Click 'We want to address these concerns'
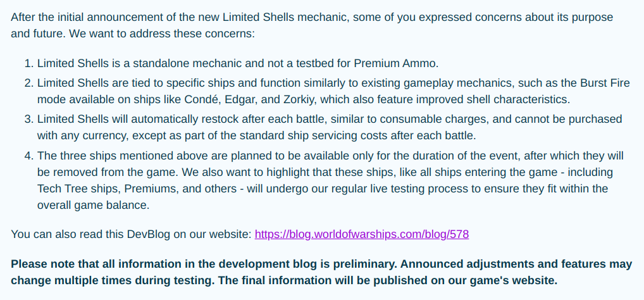The image size is (644, 300). point(161,34)
